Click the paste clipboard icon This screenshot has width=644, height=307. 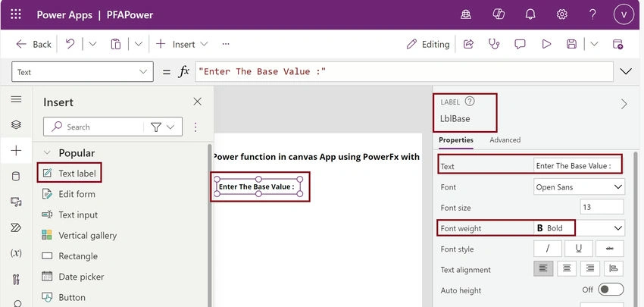(x=116, y=44)
